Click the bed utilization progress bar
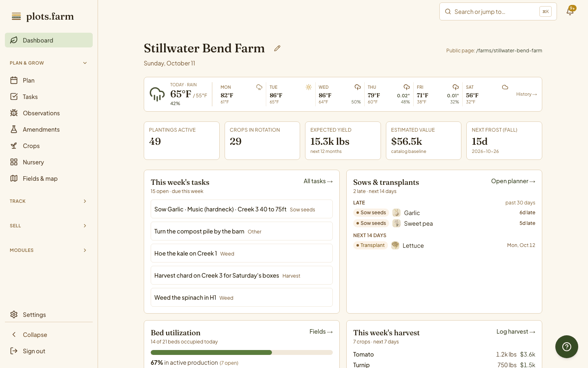The height and width of the screenshot is (368, 588). [x=242, y=352]
